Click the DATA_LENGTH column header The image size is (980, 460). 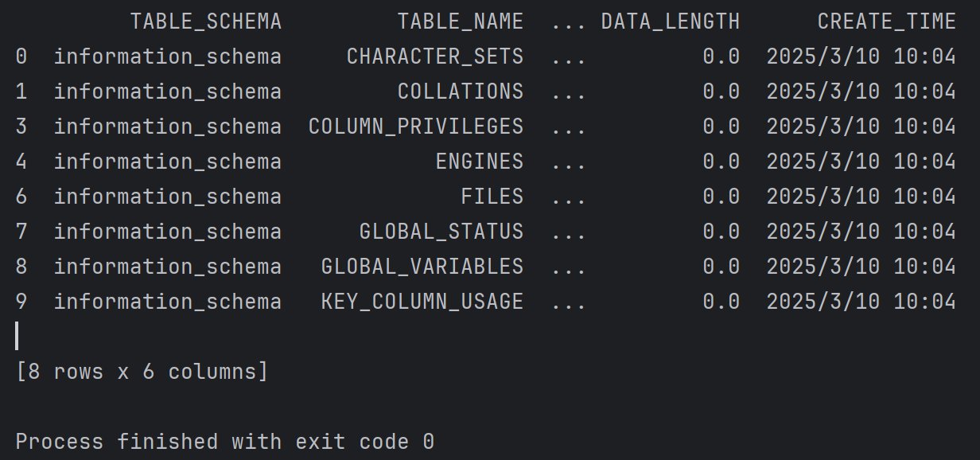671,21
